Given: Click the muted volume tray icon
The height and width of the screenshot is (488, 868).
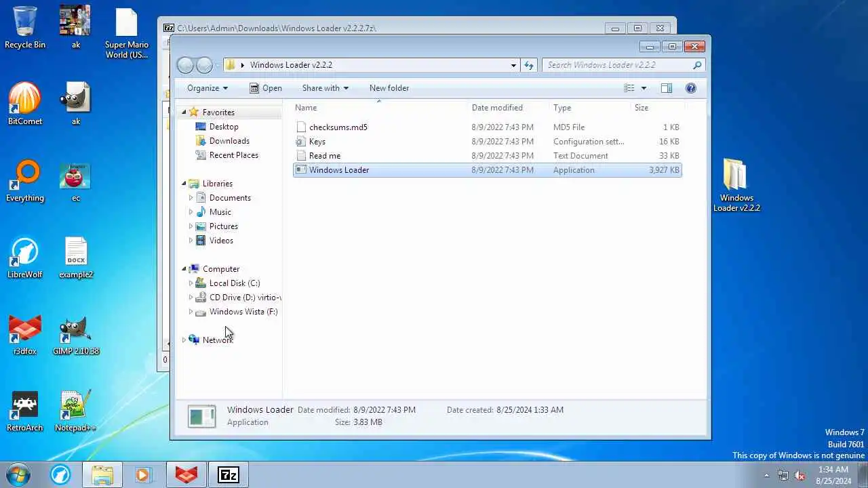Looking at the screenshot, I should [800, 476].
